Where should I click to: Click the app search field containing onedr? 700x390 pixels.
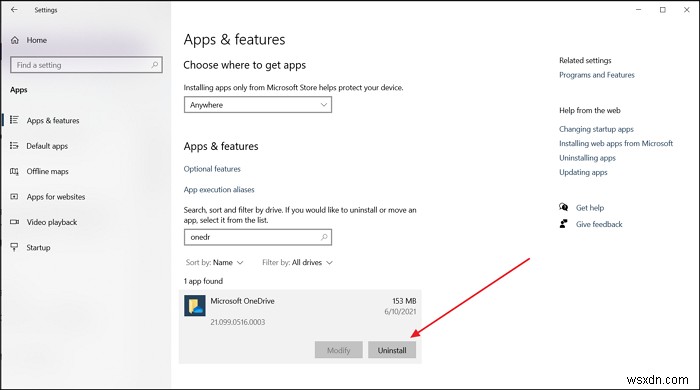pyautogui.click(x=258, y=237)
